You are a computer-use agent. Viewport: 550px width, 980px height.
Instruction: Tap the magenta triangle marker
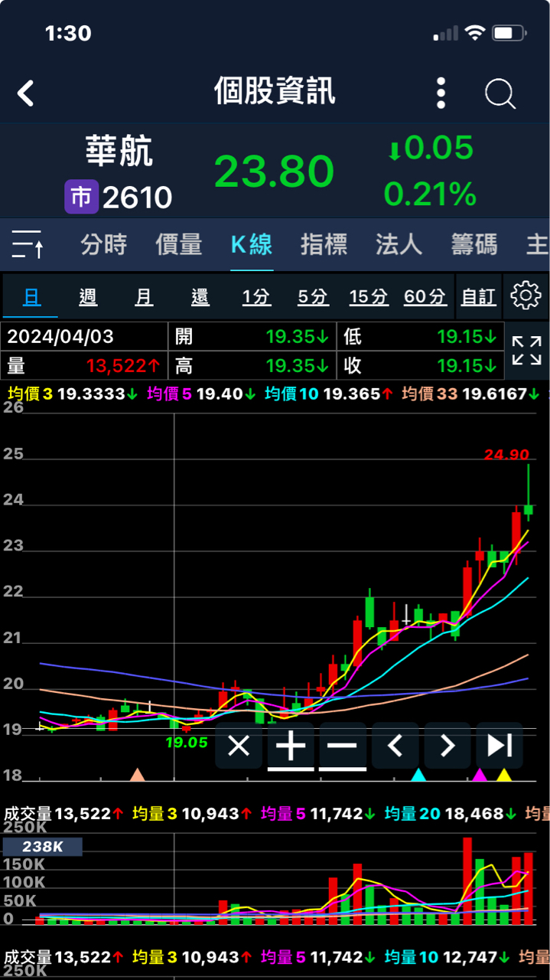(480, 775)
